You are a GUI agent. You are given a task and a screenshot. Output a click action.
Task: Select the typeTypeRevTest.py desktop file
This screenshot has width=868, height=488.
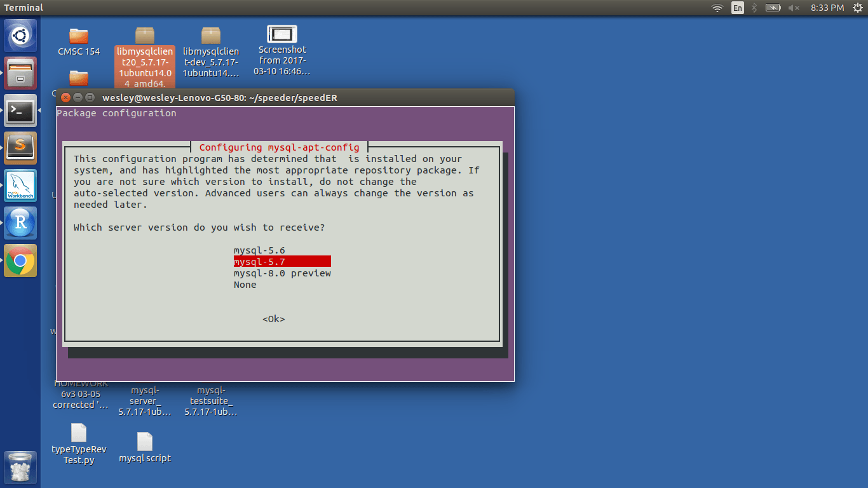[x=79, y=444]
